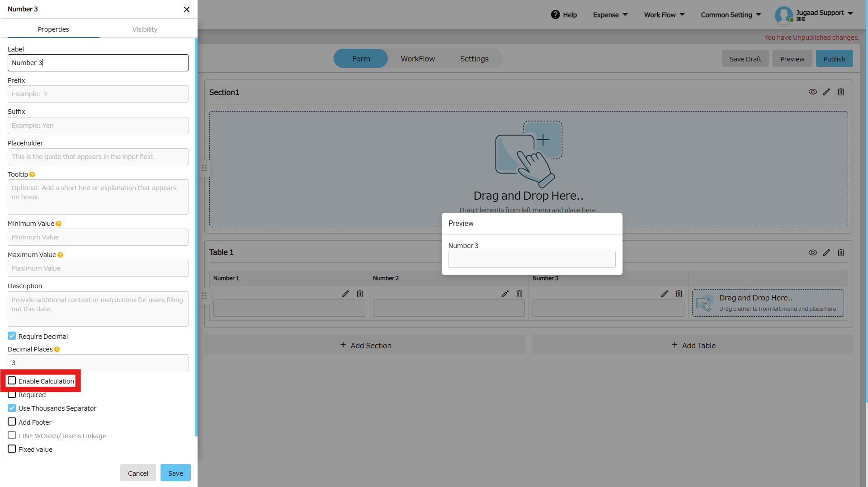Click the pencil edit icon for Section1
Screen dimensions: 868x487
point(826,92)
